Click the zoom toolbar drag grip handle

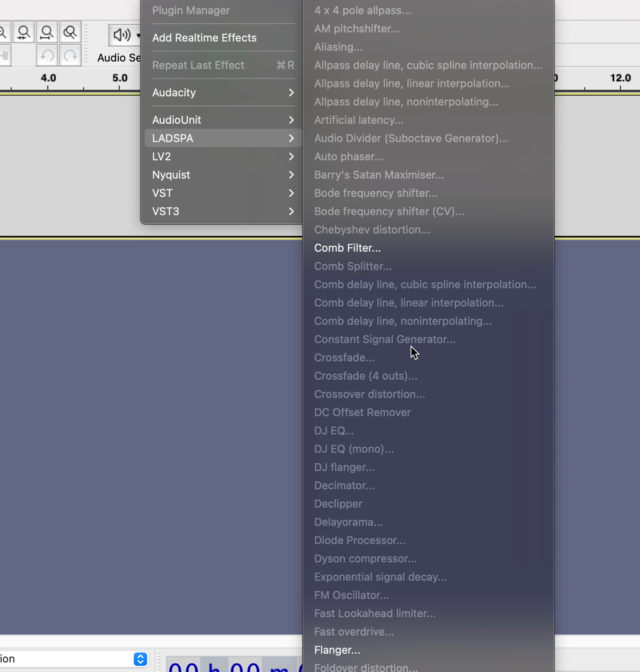(x=86, y=43)
